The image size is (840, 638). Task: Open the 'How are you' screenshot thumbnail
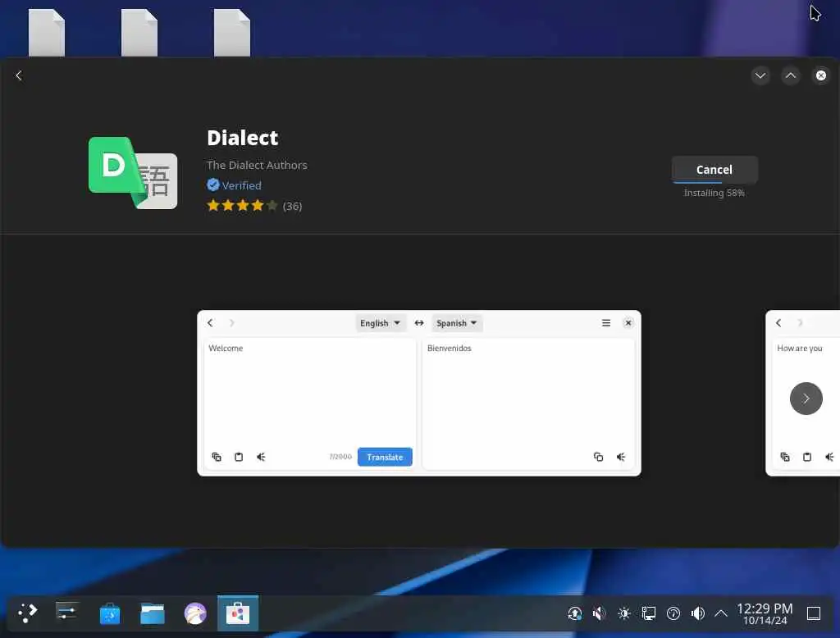[802, 393]
